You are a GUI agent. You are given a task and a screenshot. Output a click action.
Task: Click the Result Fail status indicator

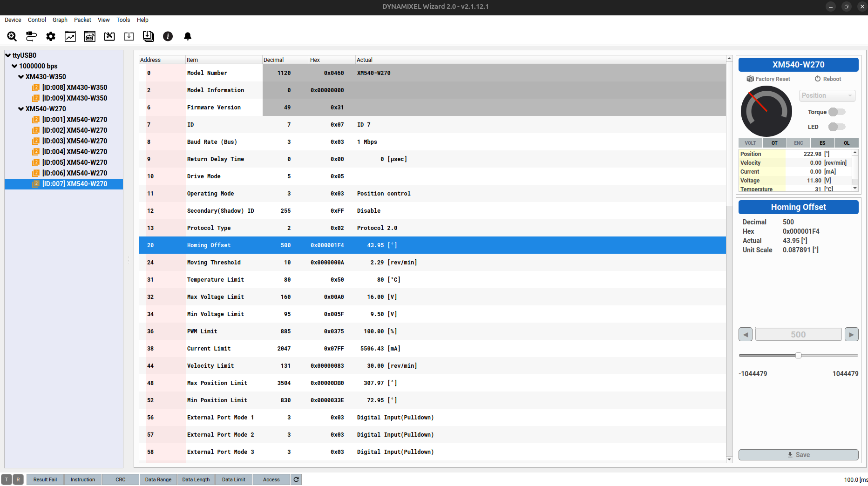tap(45, 479)
